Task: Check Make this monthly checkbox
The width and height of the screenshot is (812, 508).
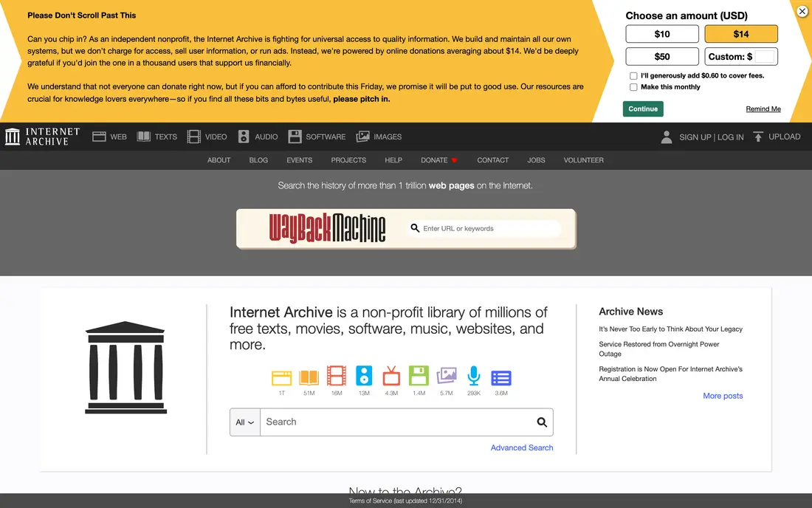Action: [x=633, y=87]
